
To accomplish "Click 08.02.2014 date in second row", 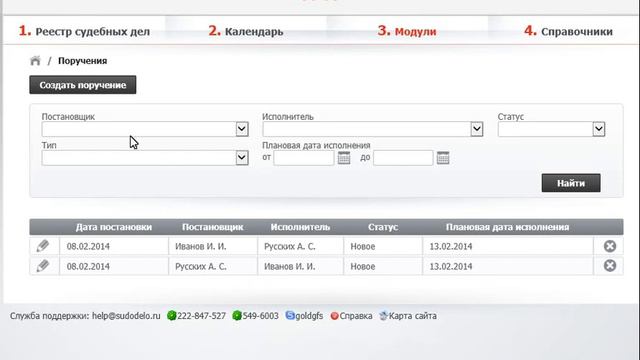I will (x=88, y=267).
